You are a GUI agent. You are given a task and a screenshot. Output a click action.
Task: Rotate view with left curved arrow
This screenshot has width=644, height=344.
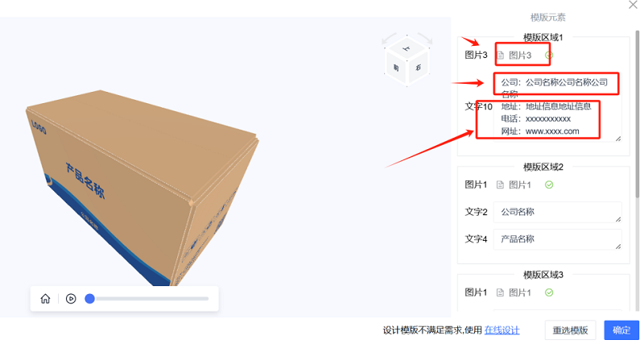388,39
